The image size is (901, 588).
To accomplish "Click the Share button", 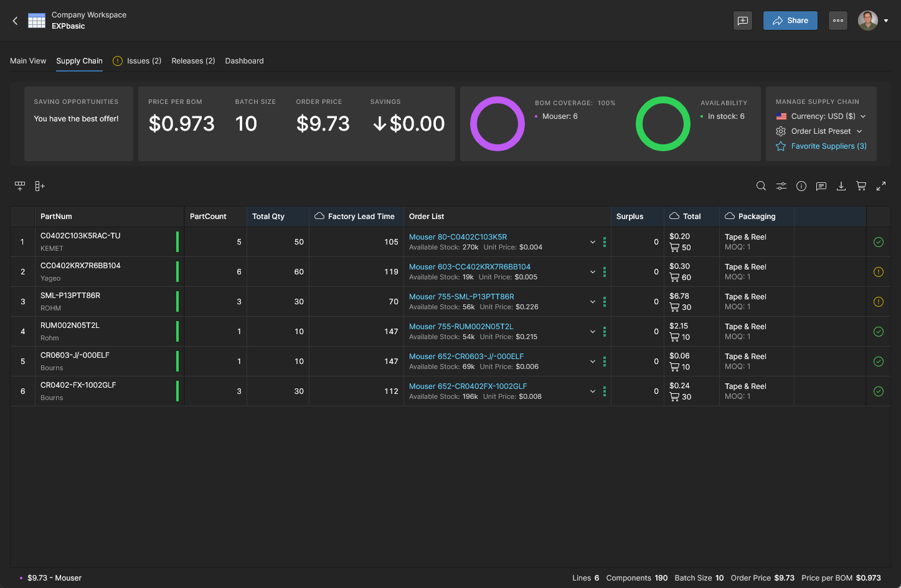I will [790, 21].
